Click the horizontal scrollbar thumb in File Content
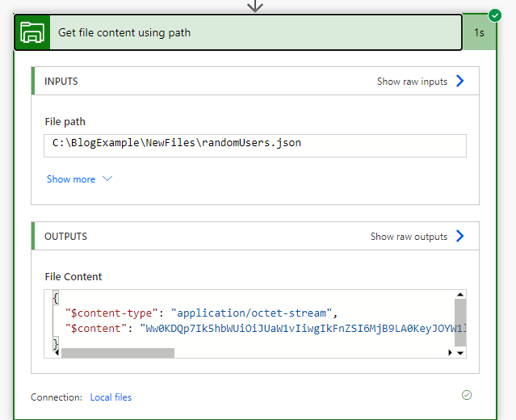516x420 pixels. click(x=117, y=352)
